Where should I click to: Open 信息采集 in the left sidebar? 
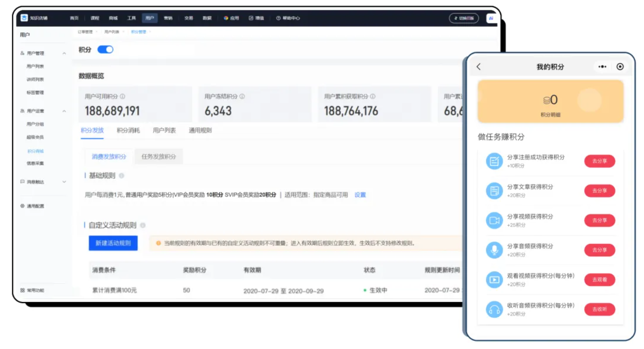click(35, 164)
